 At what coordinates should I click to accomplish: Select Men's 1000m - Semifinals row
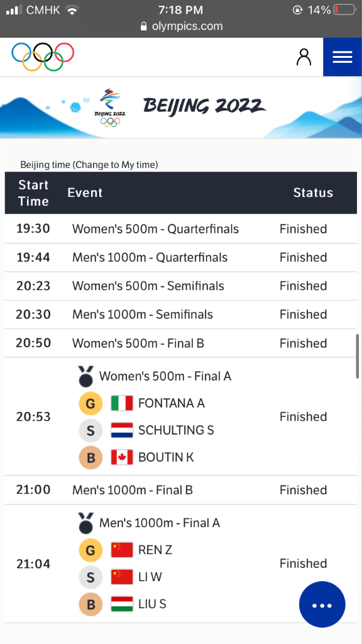tap(181, 314)
